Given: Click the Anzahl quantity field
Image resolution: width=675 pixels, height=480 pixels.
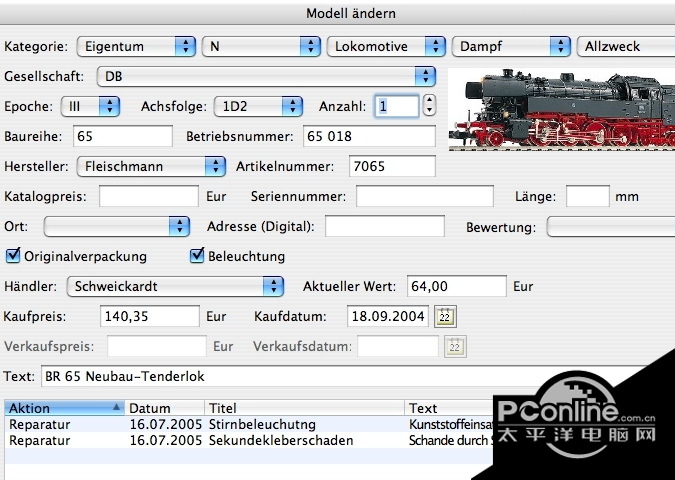Looking at the screenshot, I should (396, 106).
